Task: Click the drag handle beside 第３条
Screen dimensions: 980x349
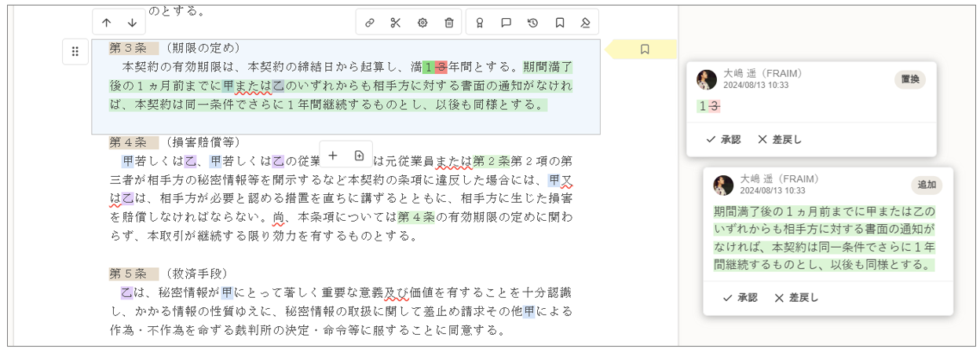Action: tap(75, 52)
